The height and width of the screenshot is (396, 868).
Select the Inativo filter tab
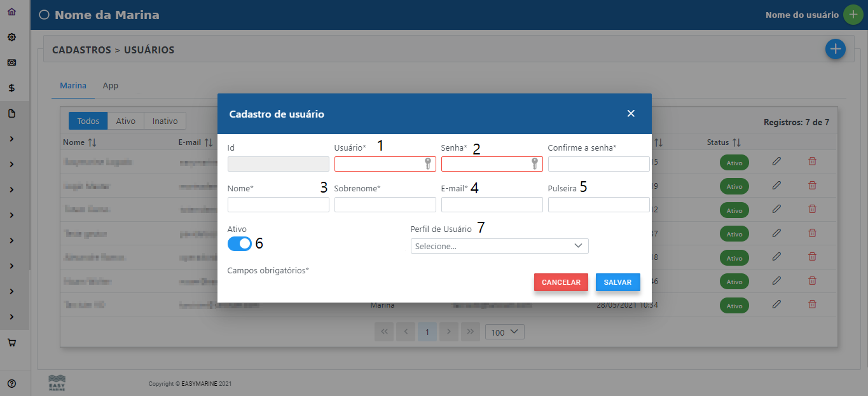(165, 121)
